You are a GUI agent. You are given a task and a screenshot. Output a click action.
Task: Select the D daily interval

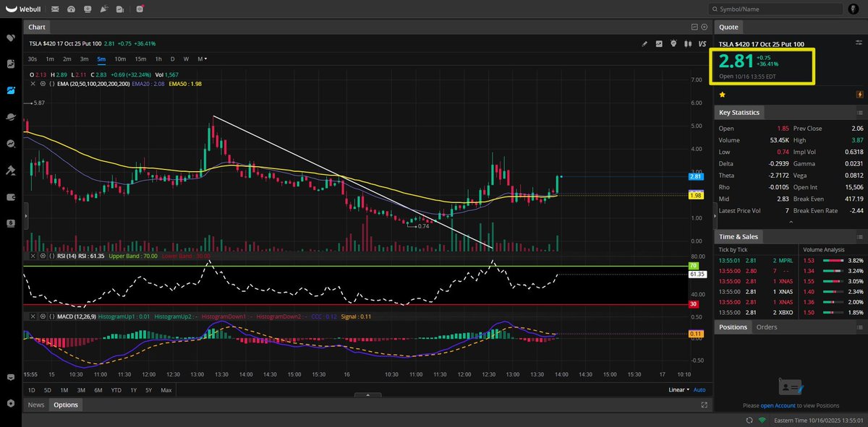click(x=172, y=59)
